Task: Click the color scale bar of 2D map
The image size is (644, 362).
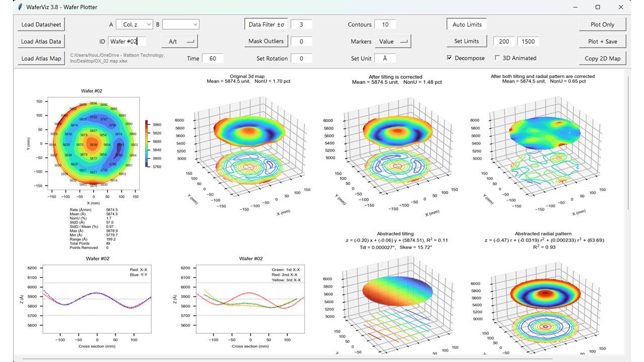Action: click(146, 144)
